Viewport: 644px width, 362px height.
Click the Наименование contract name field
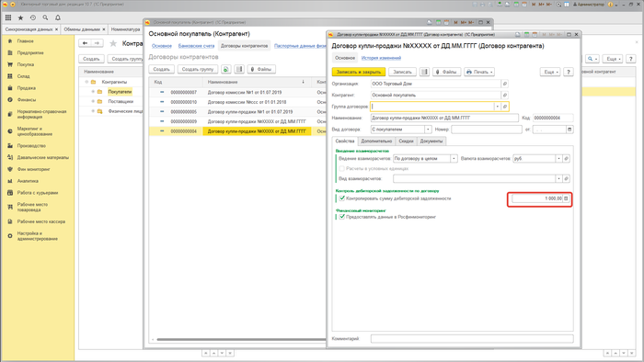(444, 119)
